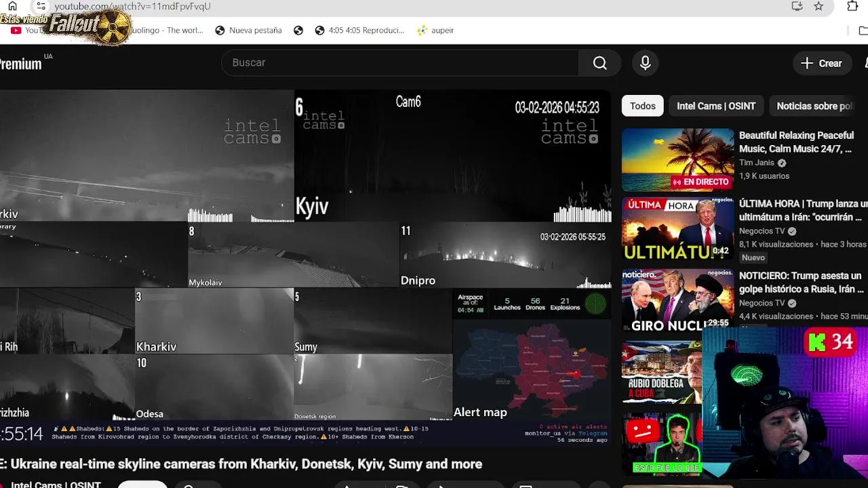Click the browser Home icon
Screen dimensions: 868x488
[x=12, y=6]
